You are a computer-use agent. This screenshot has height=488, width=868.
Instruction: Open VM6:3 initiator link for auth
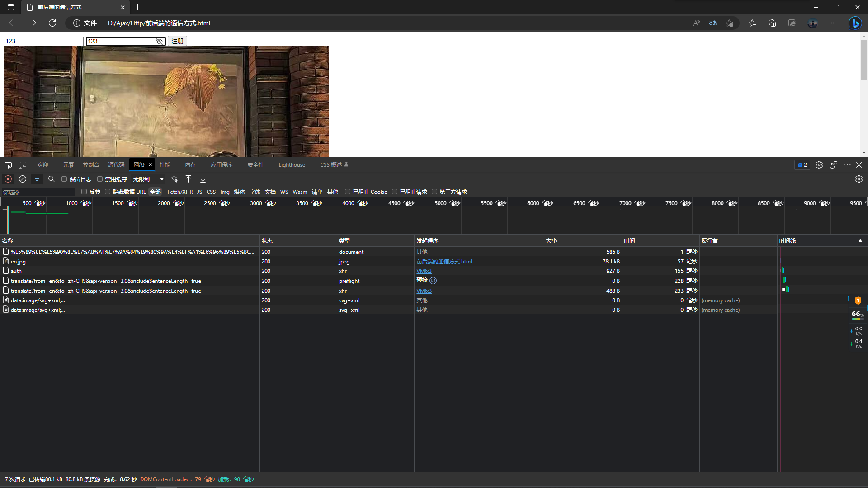424,271
